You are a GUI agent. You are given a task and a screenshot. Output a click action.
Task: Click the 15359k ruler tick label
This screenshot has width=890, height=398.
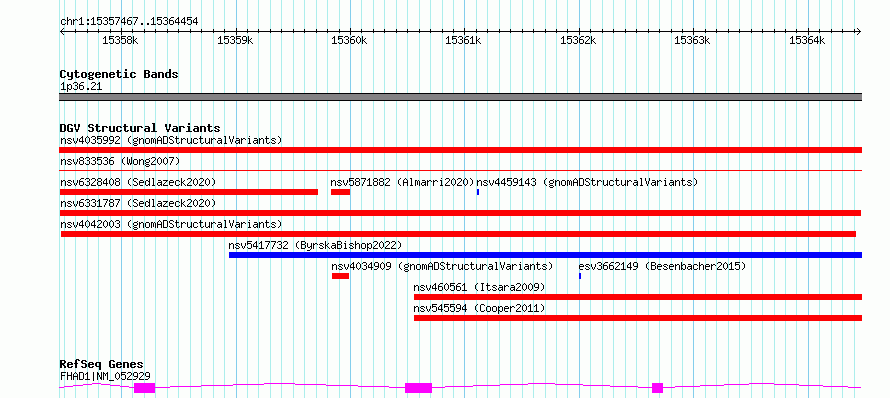(x=235, y=40)
